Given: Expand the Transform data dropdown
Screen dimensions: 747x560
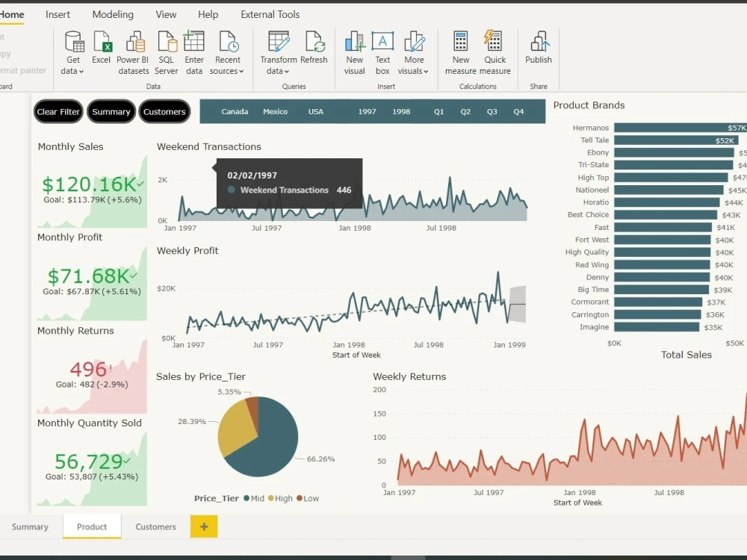Looking at the screenshot, I should 278,51.
